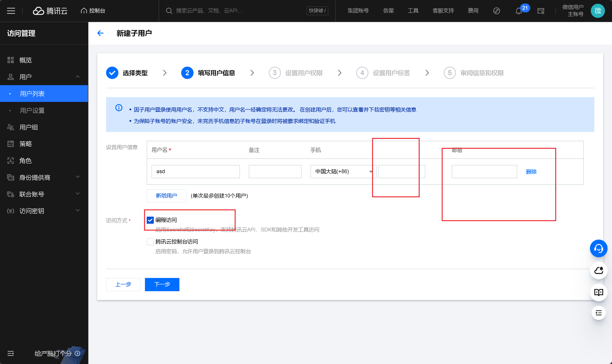
Task: Select 用户设置 in the sidebar
Action: click(x=32, y=110)
